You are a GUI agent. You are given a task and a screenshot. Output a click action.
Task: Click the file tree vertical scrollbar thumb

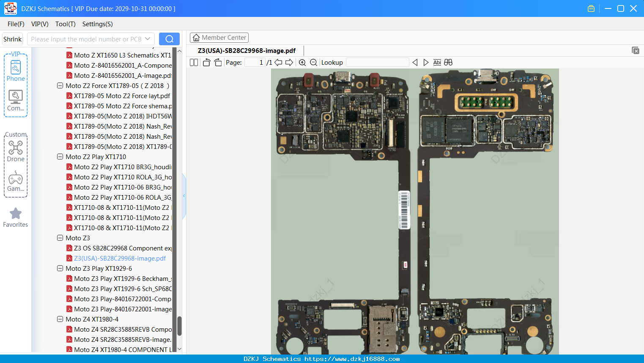tap(179, 326)
